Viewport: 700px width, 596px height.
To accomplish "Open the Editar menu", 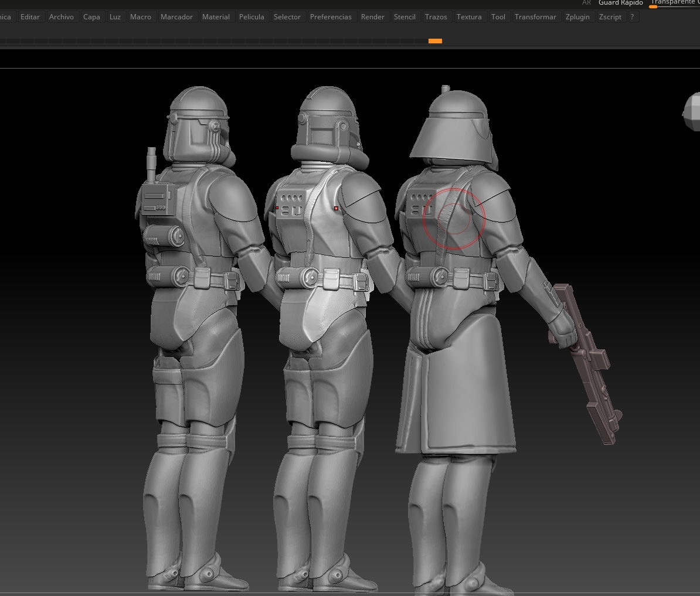I will pyautogui.click(x=30, y=17).
